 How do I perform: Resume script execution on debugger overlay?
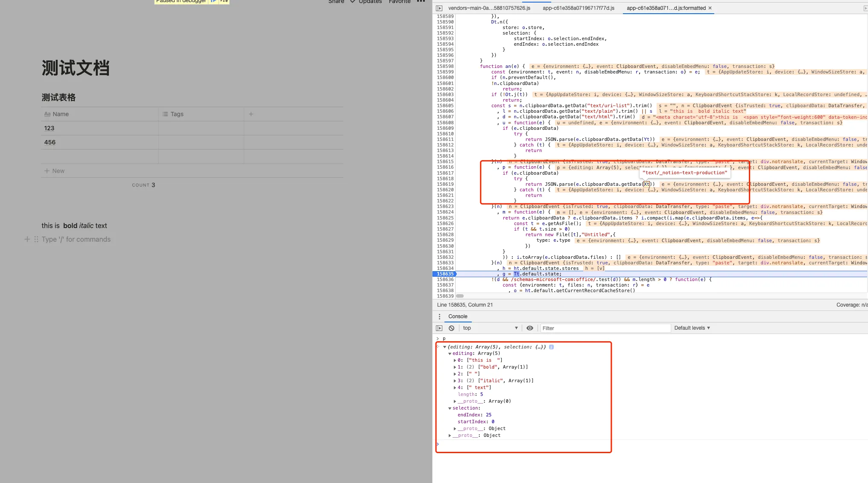click(214, 1)
